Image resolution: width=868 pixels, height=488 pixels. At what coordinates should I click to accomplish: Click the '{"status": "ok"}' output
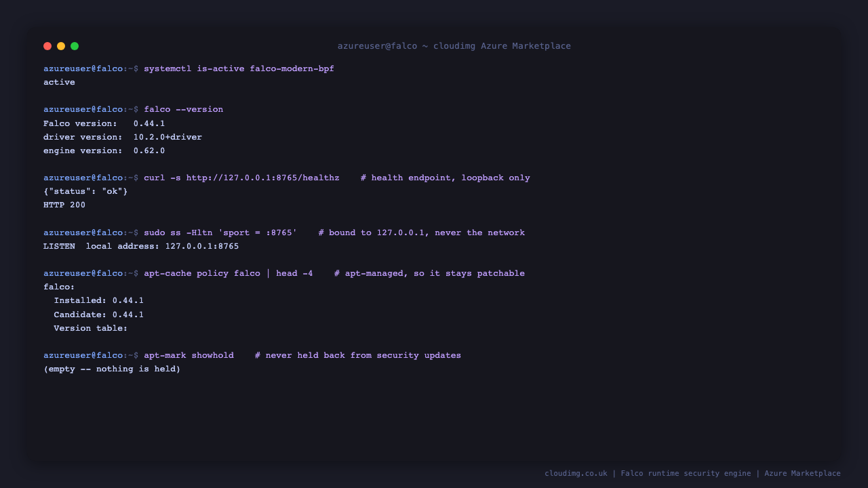point(85,192)
